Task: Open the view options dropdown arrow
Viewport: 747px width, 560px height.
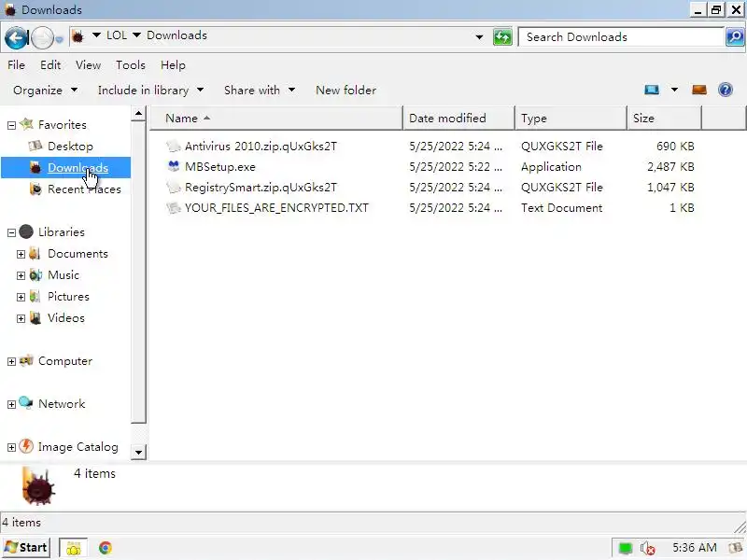Action: pyautogui.click(x=674, y=90)
